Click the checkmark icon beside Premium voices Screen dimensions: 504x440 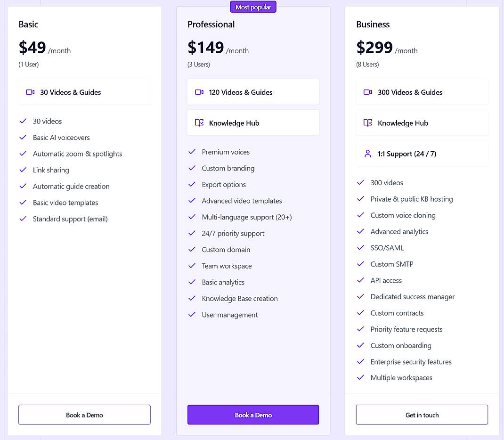coord(192,152)
